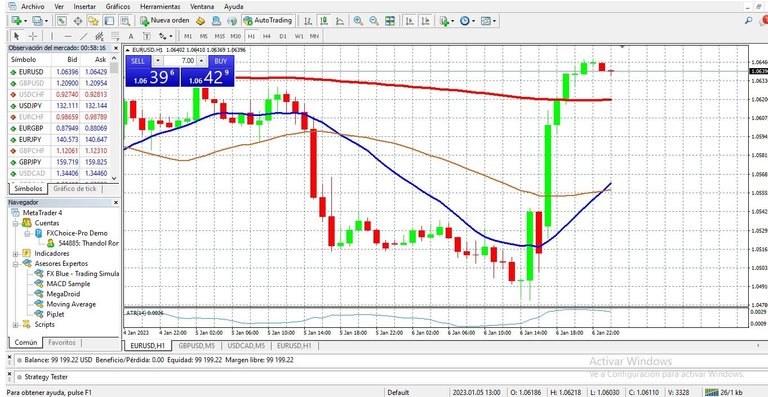This screenshot has width=768, height=397.
Task: Switch chart to candlestick display icon
Action: pyautogui.click(x=324, y=21)
